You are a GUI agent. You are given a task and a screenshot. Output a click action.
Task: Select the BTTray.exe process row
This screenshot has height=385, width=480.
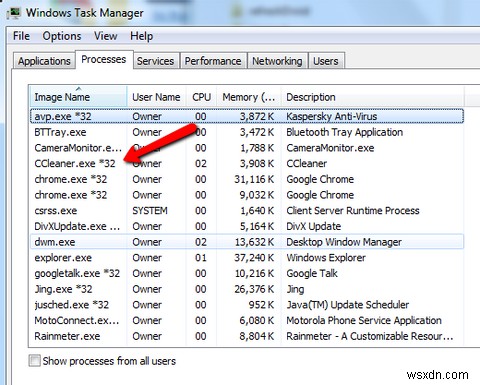tap(247, 132)
